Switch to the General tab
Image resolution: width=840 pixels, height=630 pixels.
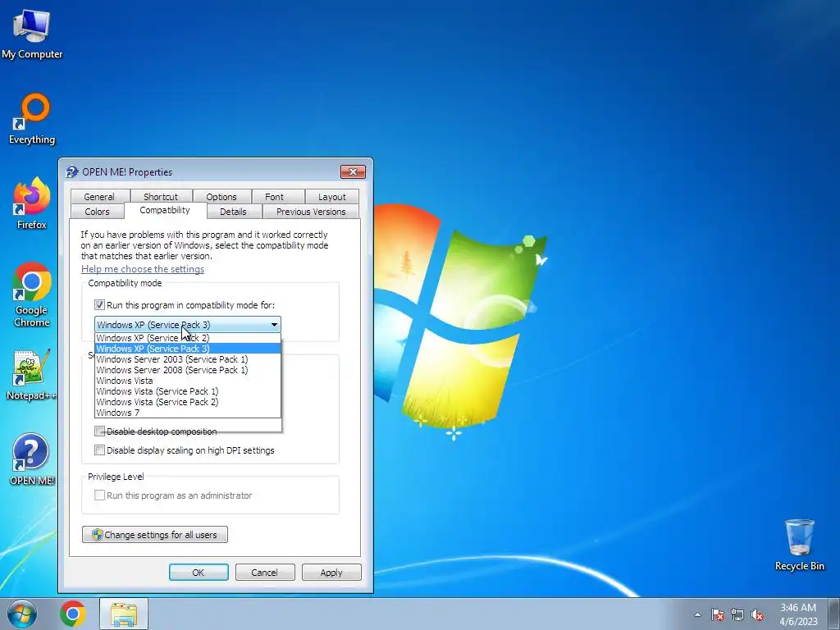[99, 197]
